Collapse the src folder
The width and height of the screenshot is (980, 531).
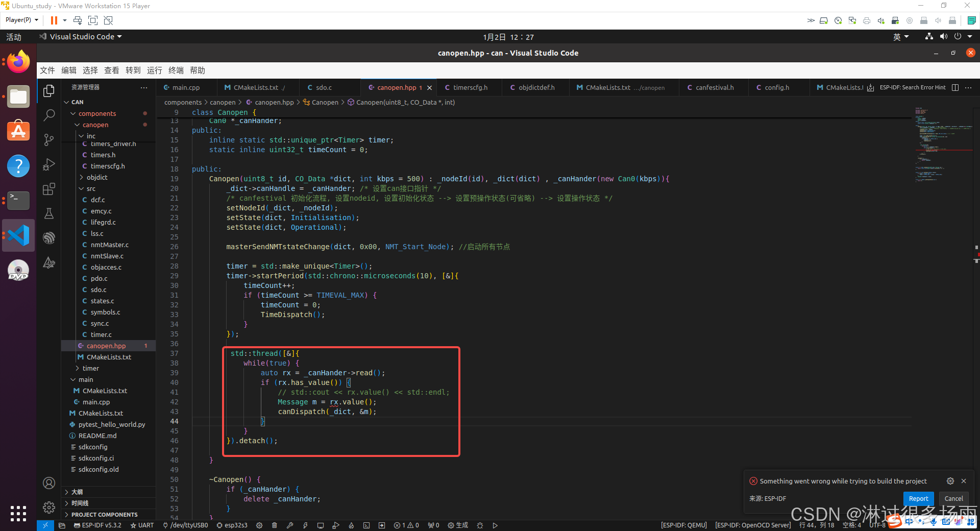tap(108, 188)
